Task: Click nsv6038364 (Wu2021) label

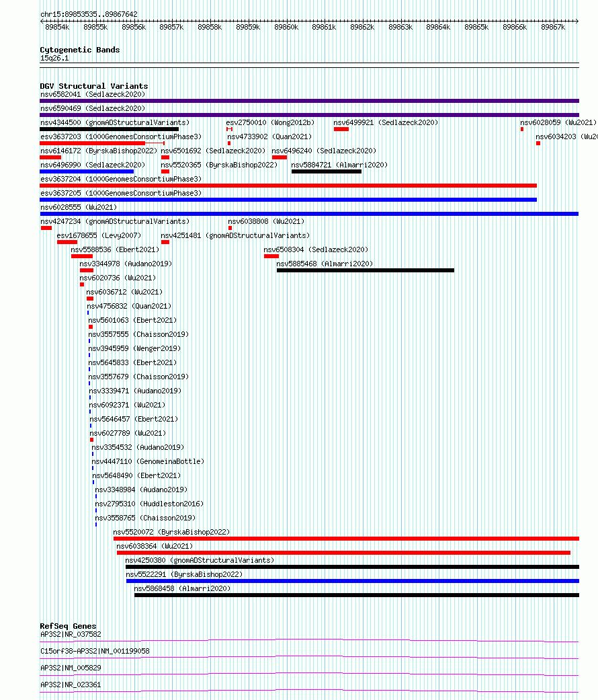Action: coord(155,547)
